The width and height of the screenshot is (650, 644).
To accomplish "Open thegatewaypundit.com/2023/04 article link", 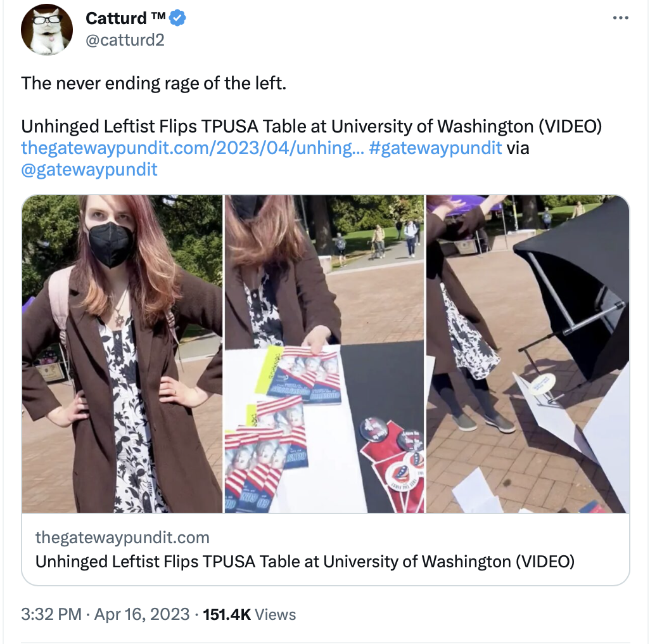I will (x=193, y=148).
